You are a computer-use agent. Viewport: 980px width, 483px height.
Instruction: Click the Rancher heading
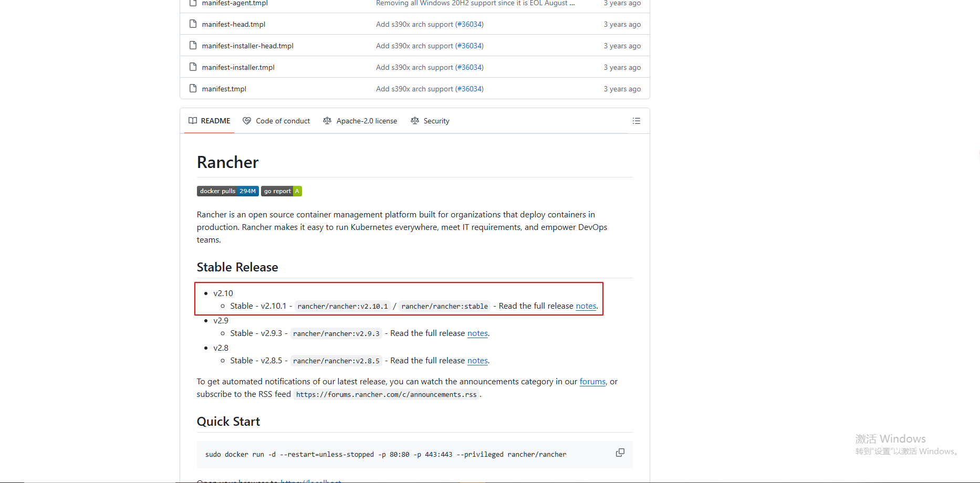[x=228, y=162]
